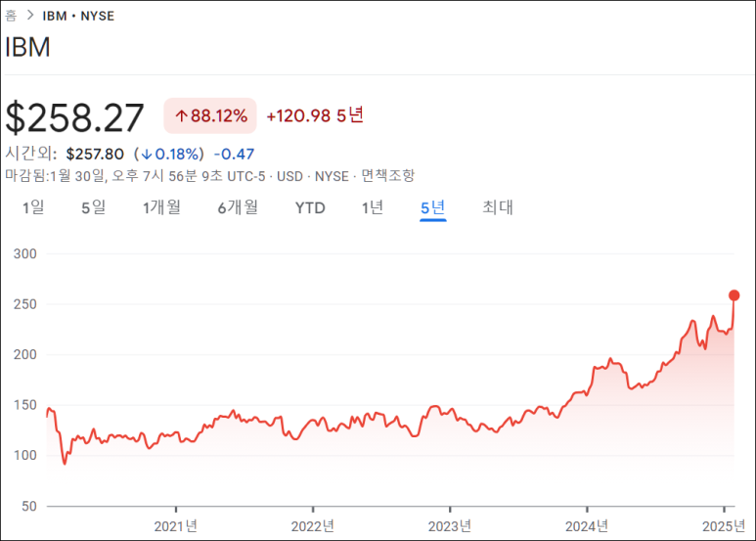This screenshot has height=541, width=756.
Task: Click the 150 y-axis label
Action: (x=25, y=405)
